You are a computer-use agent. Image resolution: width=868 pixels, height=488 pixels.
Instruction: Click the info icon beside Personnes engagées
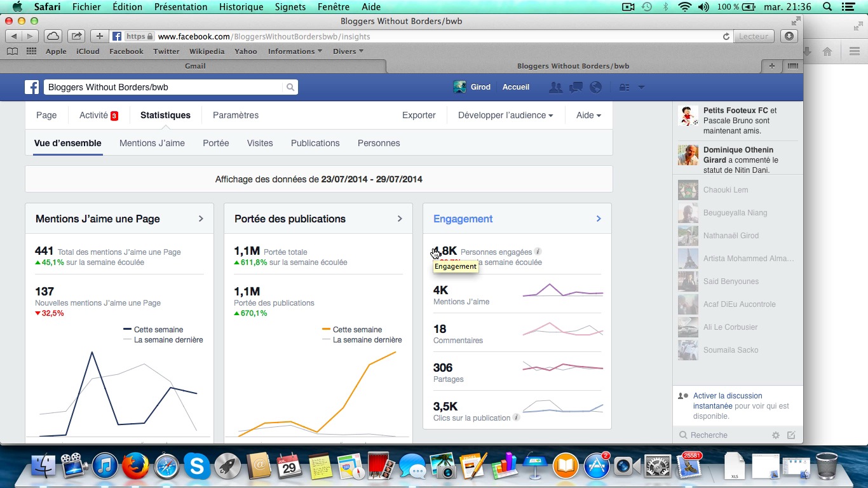538,252
